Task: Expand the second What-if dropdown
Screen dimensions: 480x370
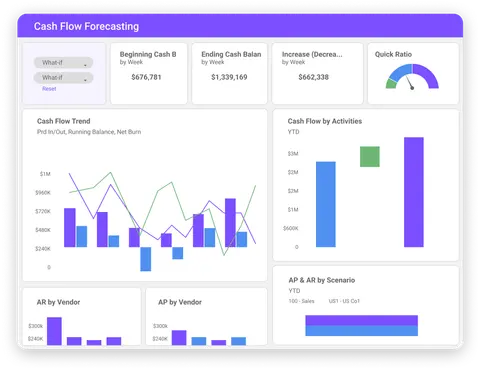Action: (63, 78)
